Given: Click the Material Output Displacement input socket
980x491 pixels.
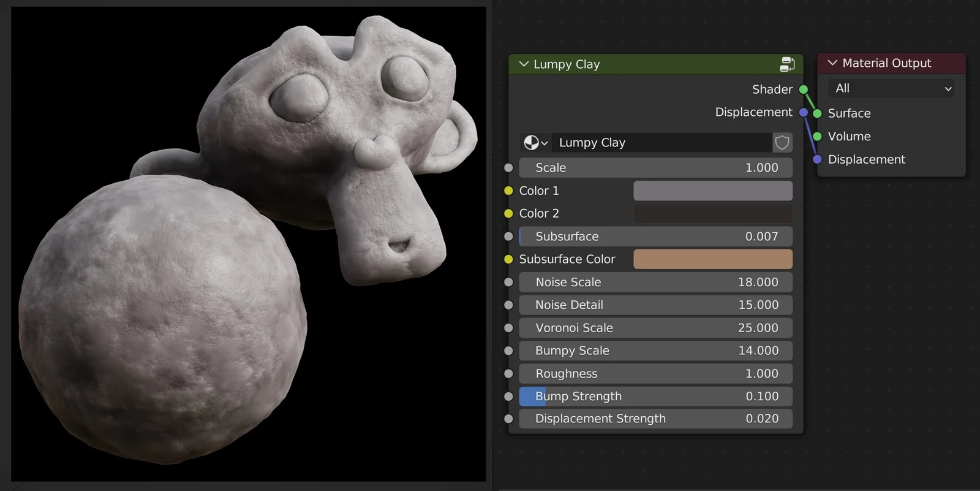Looking at the screenshot, I should tap(817, 159).
